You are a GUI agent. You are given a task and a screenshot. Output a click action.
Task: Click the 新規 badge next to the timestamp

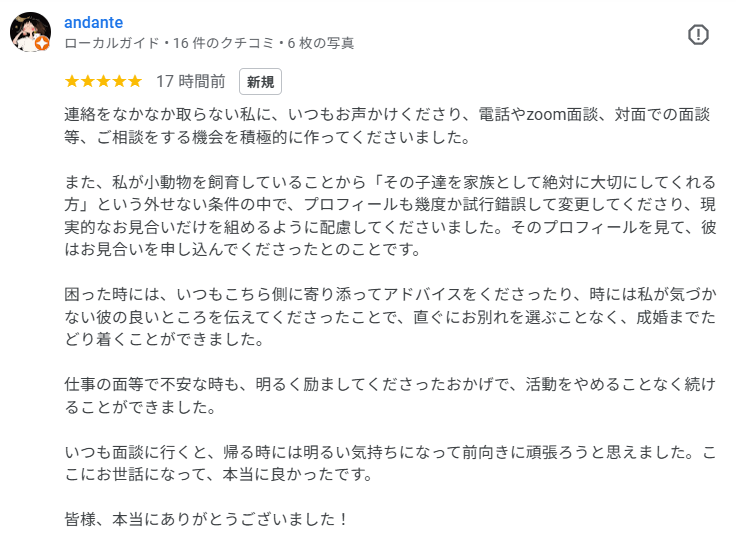[x=261, y=82]
